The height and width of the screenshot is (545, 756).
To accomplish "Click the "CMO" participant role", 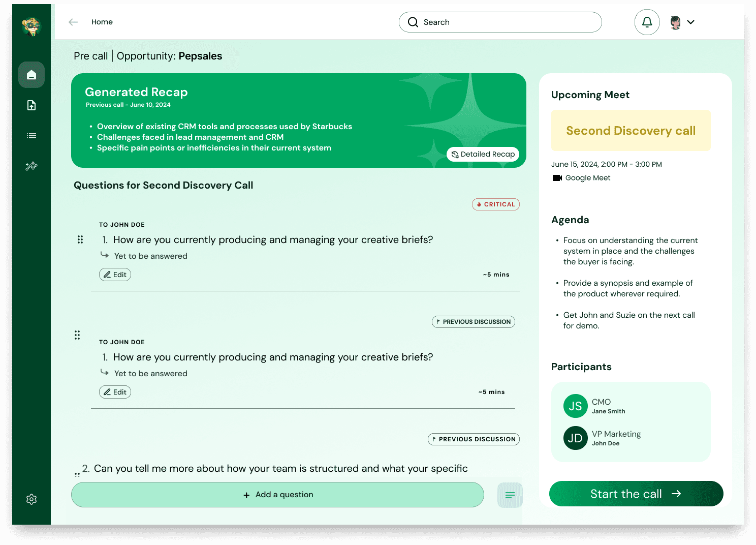I will click(x=601, y=402).
